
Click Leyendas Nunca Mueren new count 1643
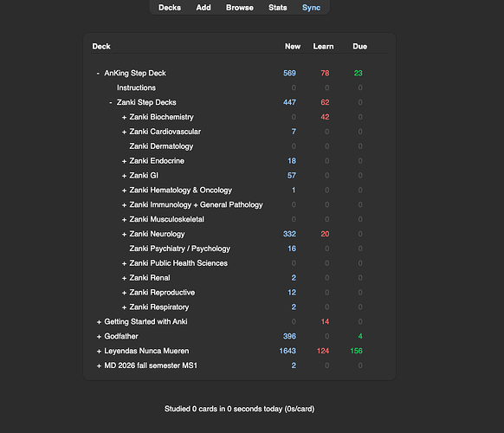point(288,351)
